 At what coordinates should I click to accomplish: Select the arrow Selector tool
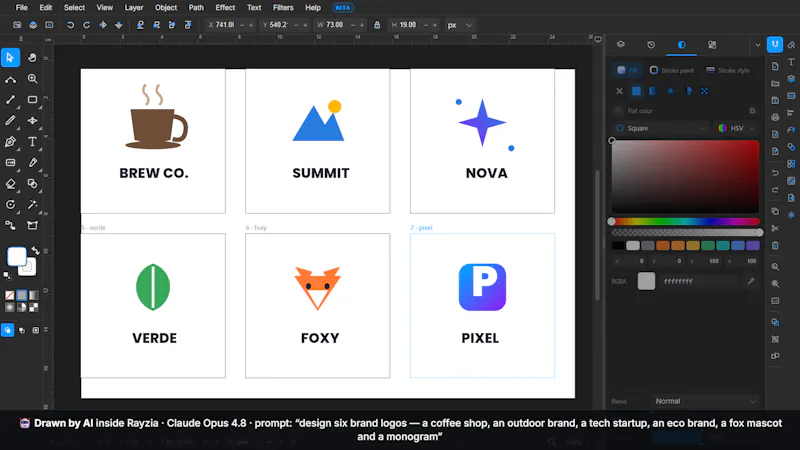10,58
